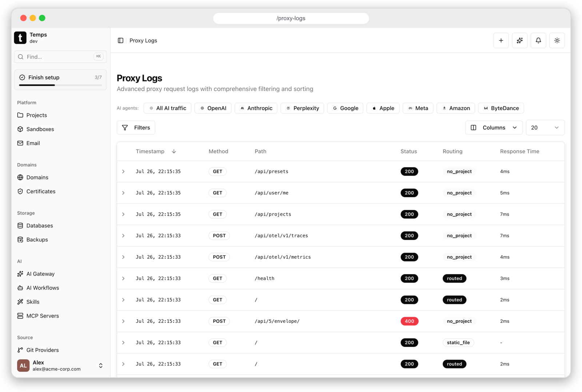Sort by Timestamp column header
The height and width of the screenshot is (392, 582).
pyautogui.click(x=150, y=151)
